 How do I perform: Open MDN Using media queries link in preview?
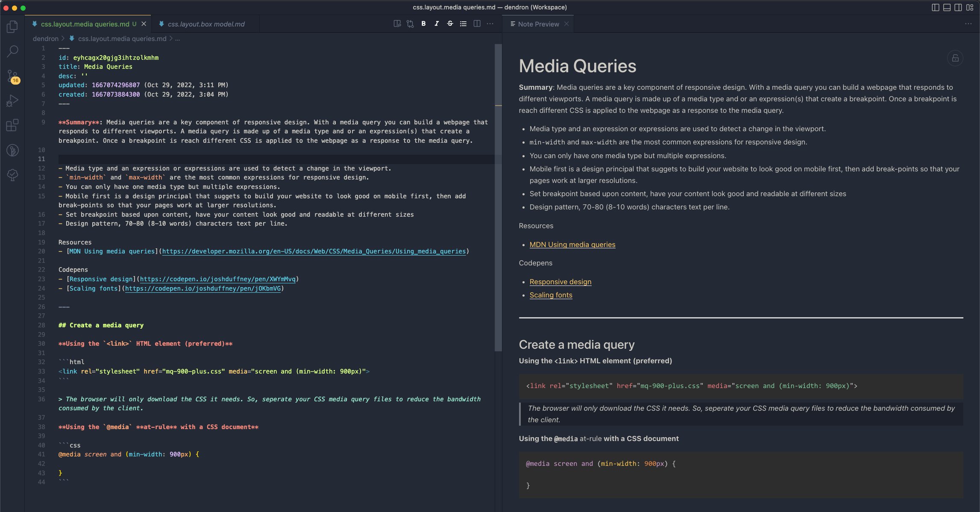pyautogui.click(x=572, y=244)
